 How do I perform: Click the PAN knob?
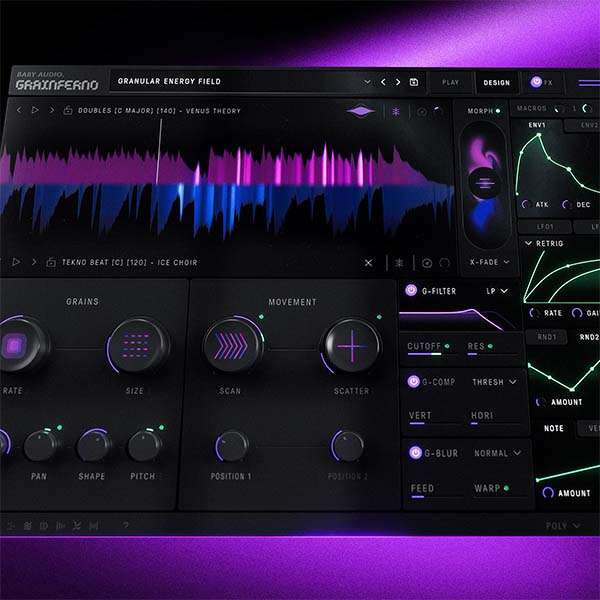(x=40, y=446)
